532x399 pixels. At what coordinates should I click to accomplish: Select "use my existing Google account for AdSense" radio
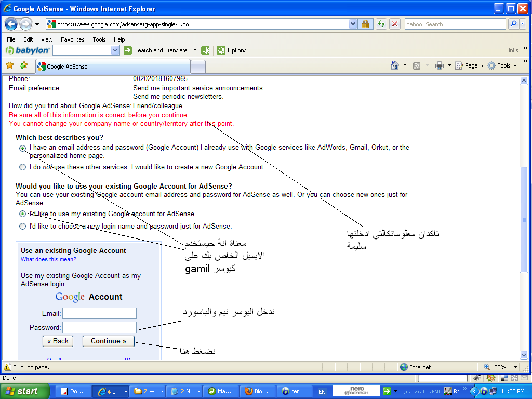point(22,214)
